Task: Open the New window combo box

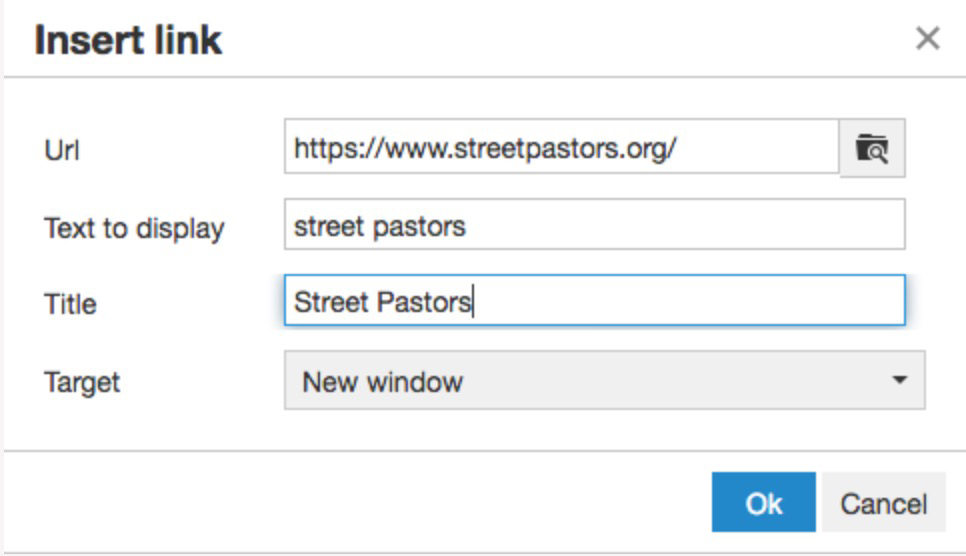Action: [604, 380]
